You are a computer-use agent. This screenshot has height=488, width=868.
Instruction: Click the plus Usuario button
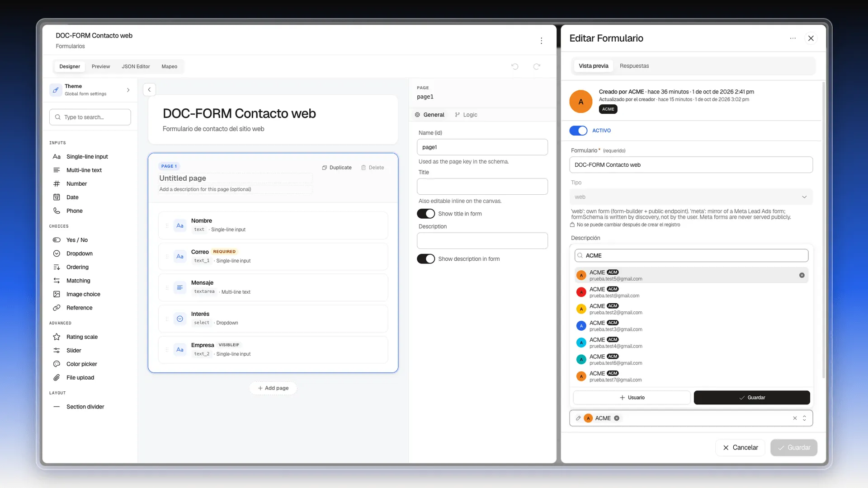coord(632,398)
